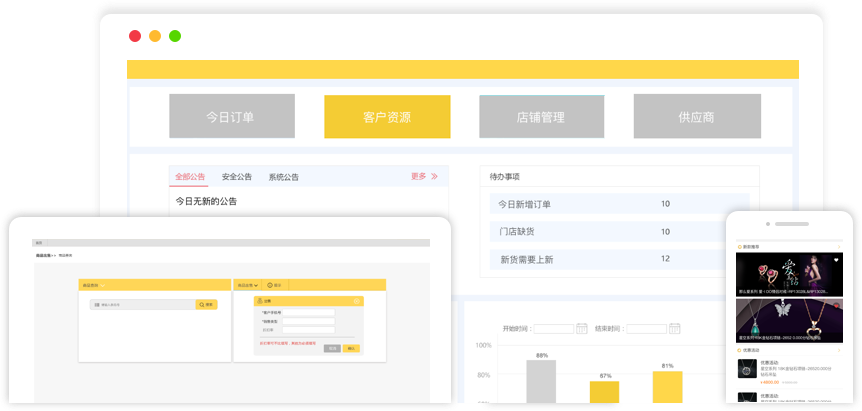Viewport: 862px width, 411px height.
Task: Click the money-bag icon in dialog header
Action: click(x=260, y=301)
